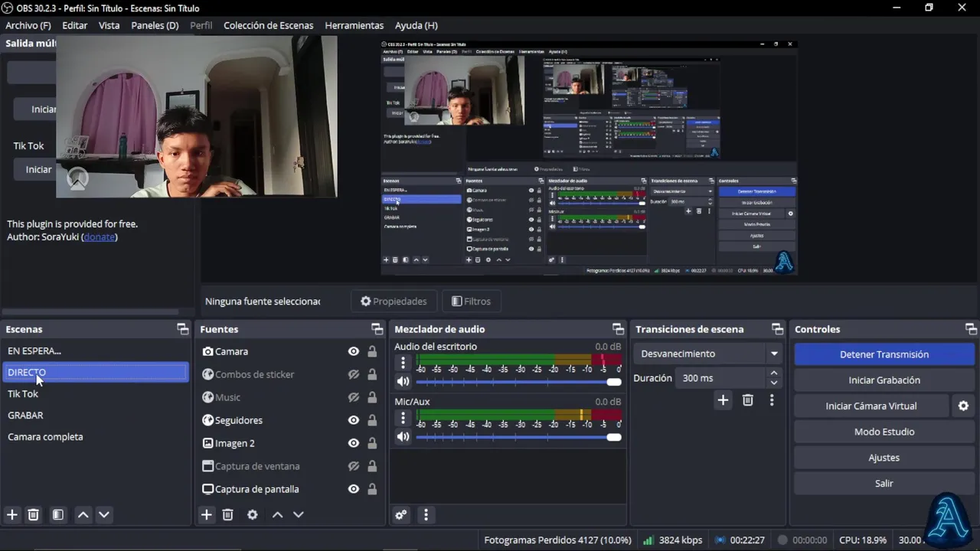980x551 pixels.
Task: Open Colección de Escenas menu
Action: tap(269, 25)
